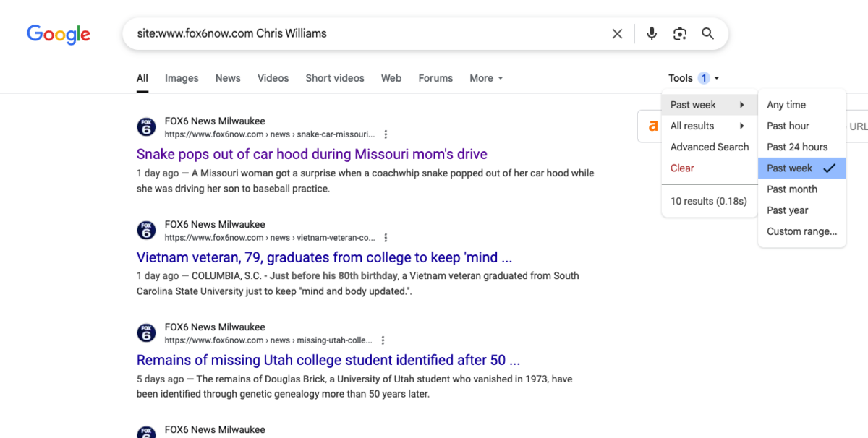Open the three-dot menu for snake article
This screenshot has width=868, height=438.
point(386,134)
